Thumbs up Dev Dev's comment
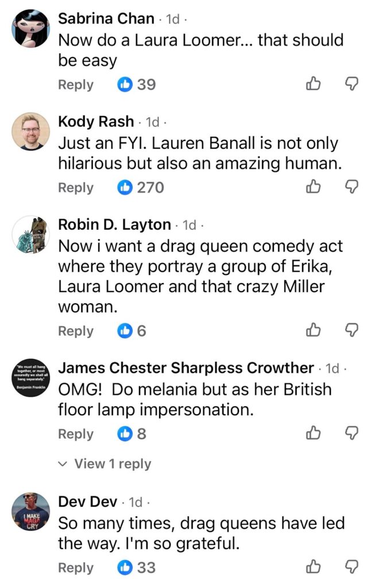Screen dimensions: 375x588 313,567
